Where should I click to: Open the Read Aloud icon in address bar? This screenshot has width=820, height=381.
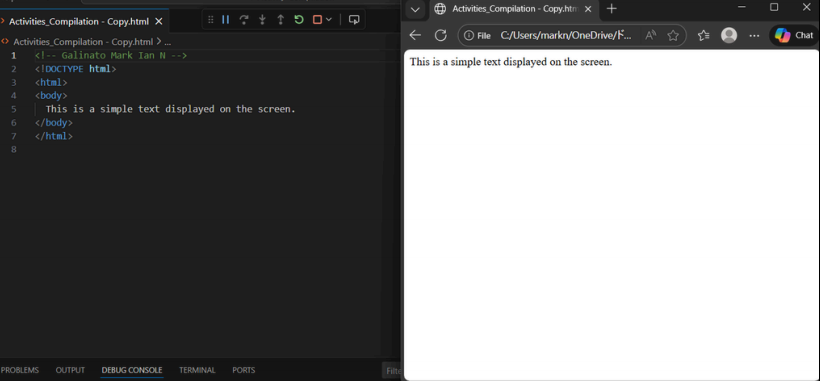pyautogui.click(x=651, y=36)
